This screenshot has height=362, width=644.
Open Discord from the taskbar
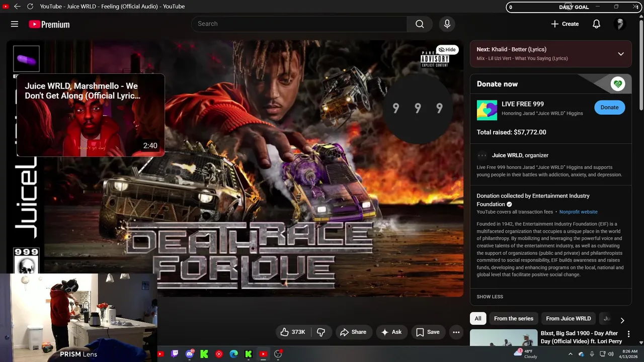(190, 354)
